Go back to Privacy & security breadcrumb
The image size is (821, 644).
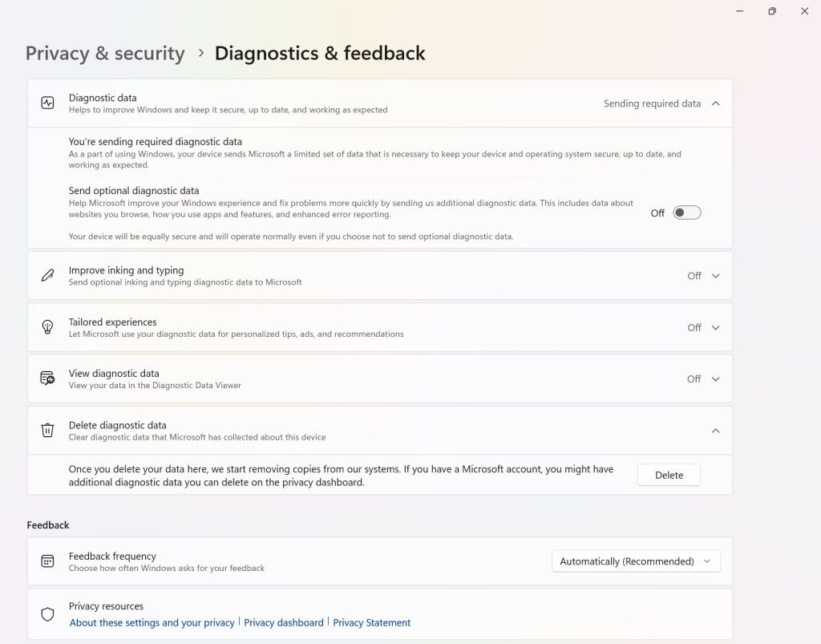(x=105, y=54)
